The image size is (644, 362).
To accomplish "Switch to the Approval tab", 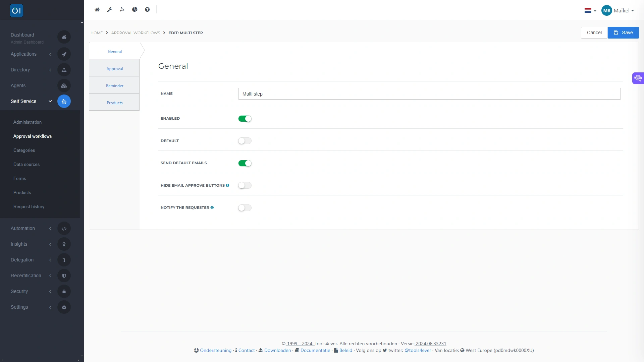I will click(x=115, y=69).
